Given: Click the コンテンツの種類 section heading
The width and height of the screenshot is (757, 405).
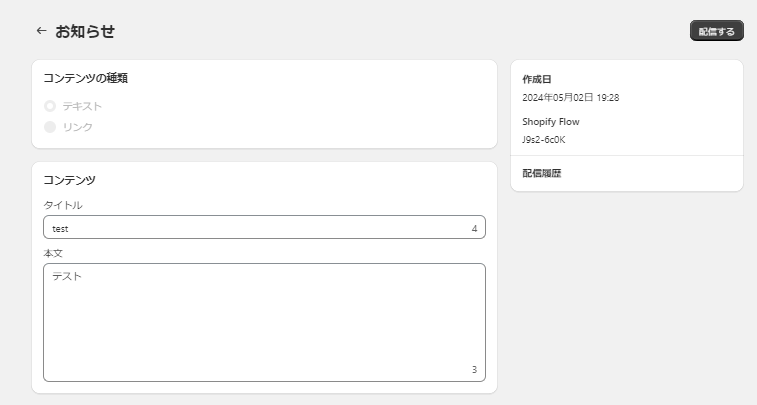Looking at the screenshot, I should [85, 78].
